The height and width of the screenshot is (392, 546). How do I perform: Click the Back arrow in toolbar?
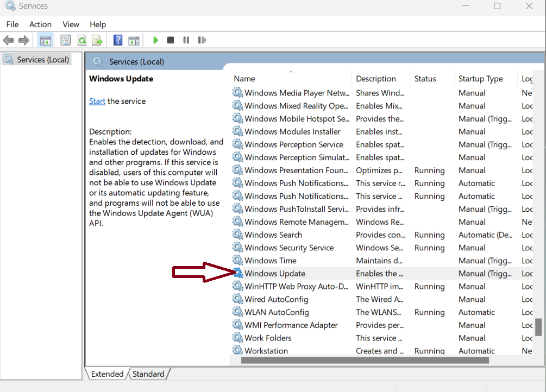8,40
